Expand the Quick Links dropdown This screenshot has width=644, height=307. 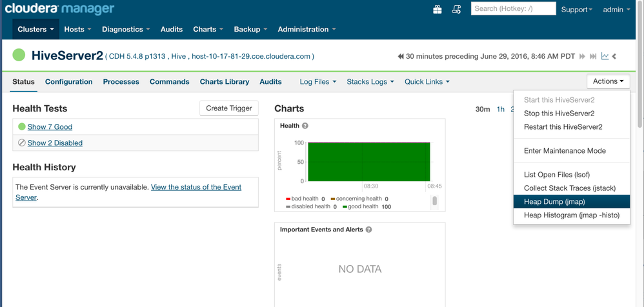pos(427,82)
